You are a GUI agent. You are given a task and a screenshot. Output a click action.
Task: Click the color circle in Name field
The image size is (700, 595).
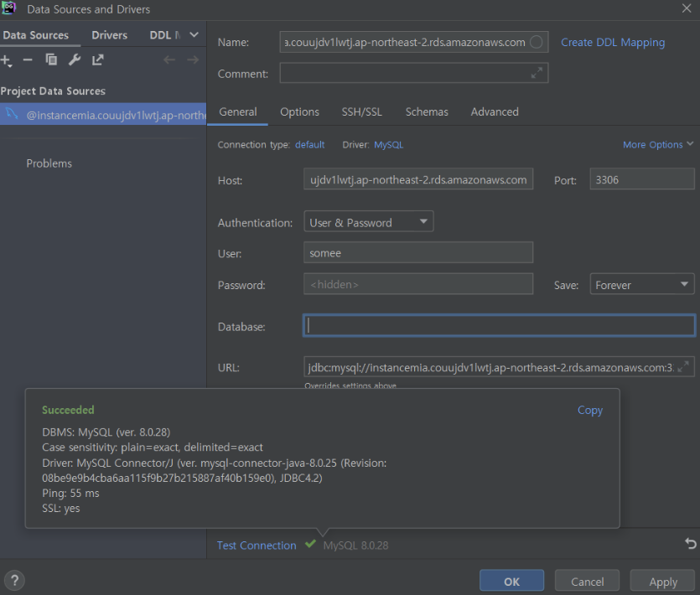[x=537, y=42]
